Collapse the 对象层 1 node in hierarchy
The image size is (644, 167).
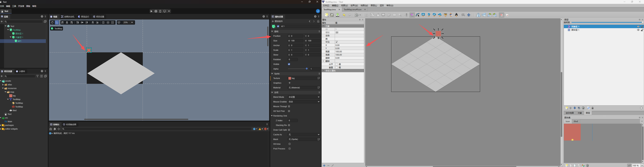[x=11, y=37]
